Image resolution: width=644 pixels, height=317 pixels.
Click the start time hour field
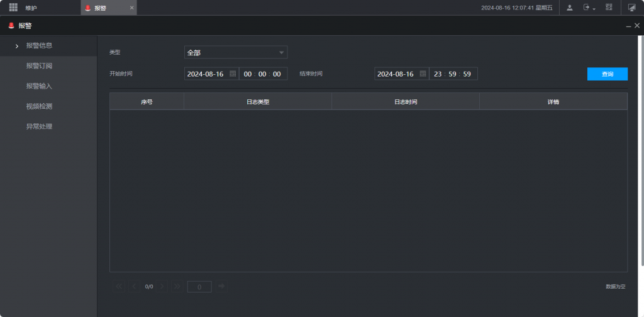coord(248,74)
